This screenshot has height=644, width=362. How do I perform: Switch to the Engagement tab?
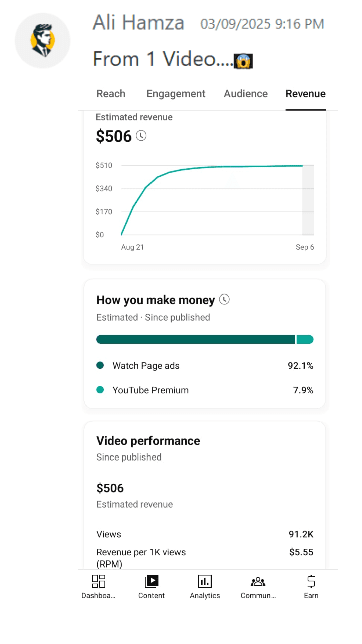(176, 94)
